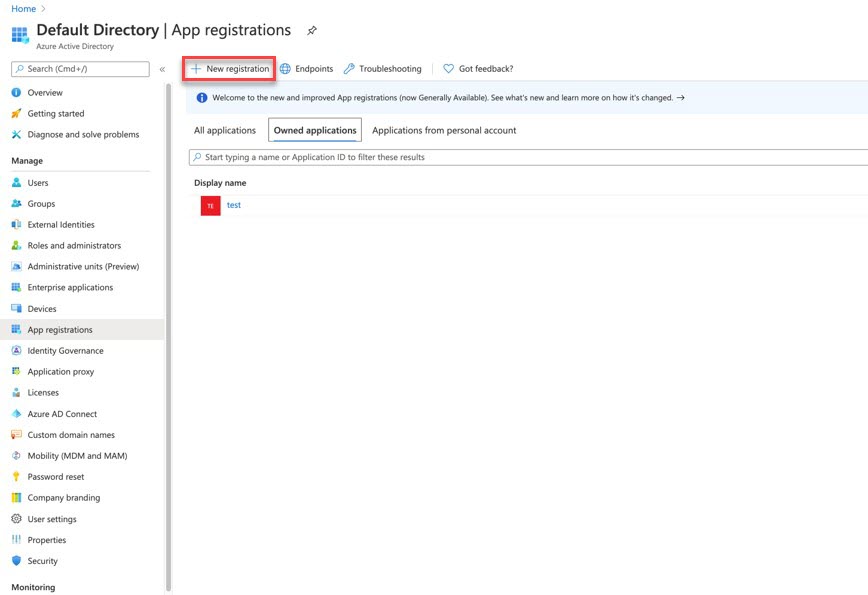
Task: Click the Getting started rocket icon
Action: pos(17,113)
